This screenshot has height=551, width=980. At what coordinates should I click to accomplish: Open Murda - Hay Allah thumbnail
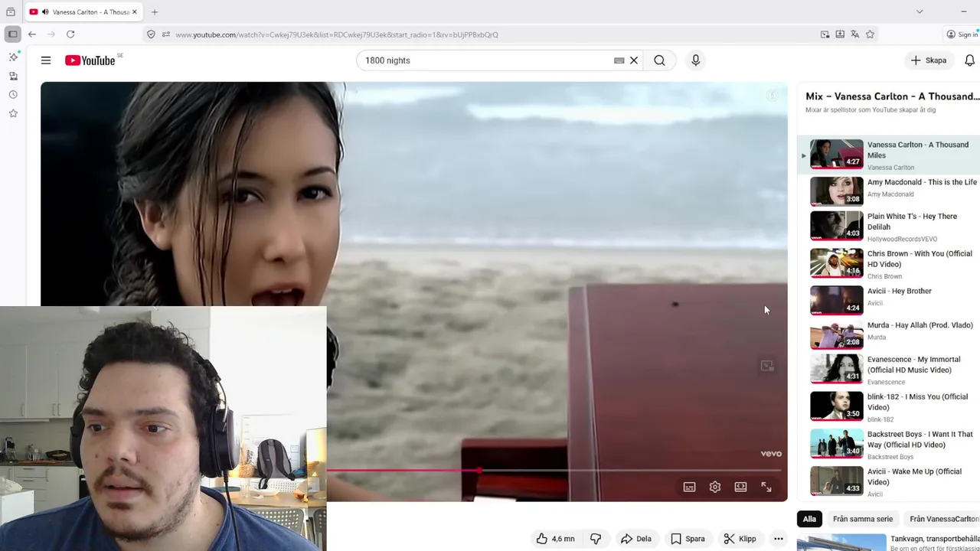[x=837, y=334]
